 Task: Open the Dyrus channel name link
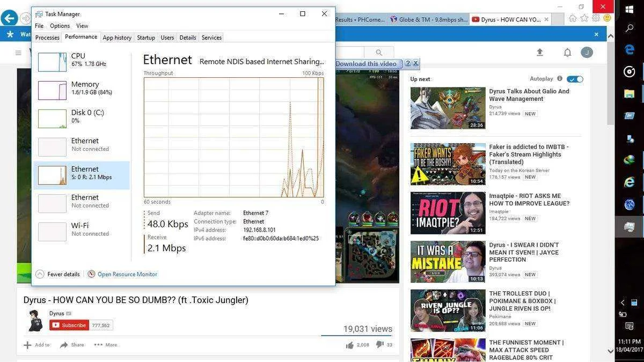point(56,313)
